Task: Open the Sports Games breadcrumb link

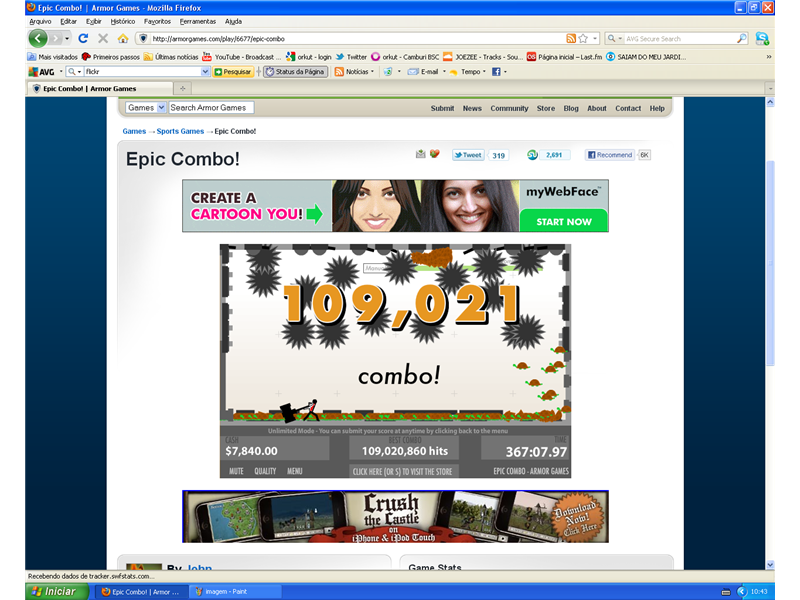Action: [x=180, y=131]
